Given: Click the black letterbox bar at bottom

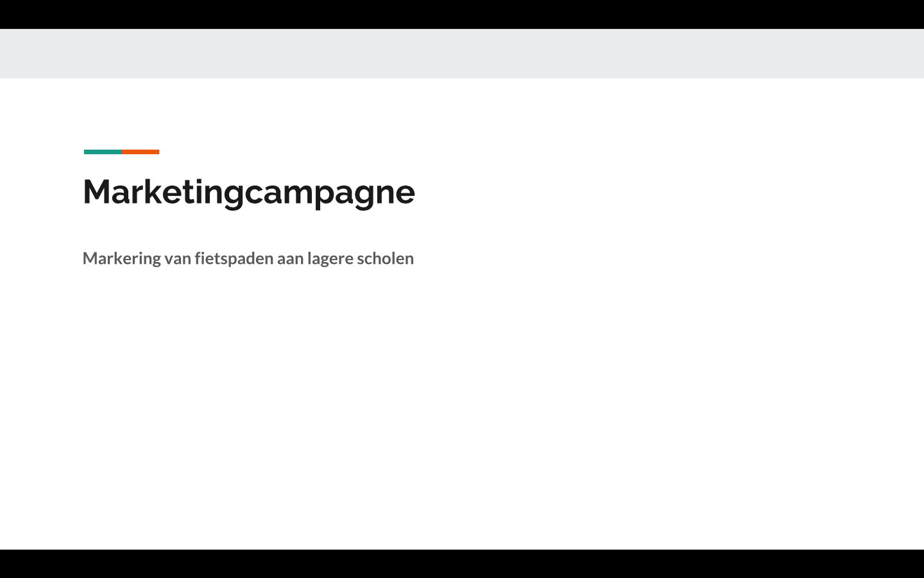Looking at the screenshot, I should point(462,564).
